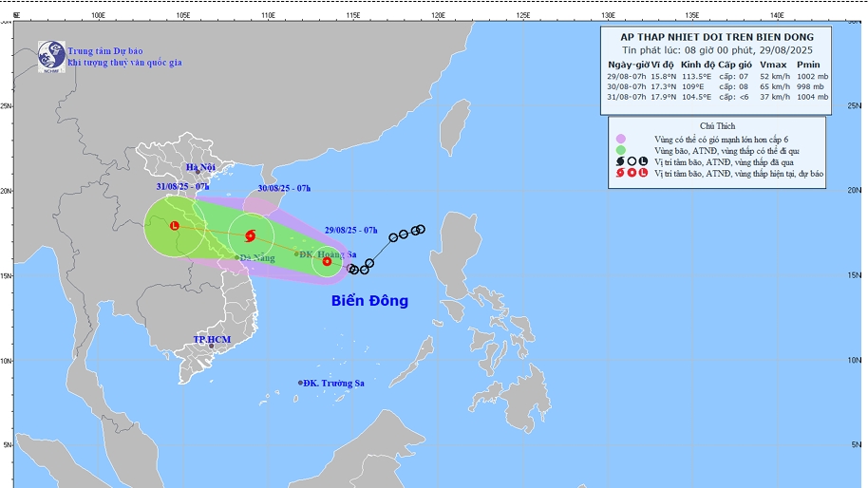Viewport: 868px width, 488px height.
Task: Click the green storm-path legend swatch
Action: click(620, 150)
